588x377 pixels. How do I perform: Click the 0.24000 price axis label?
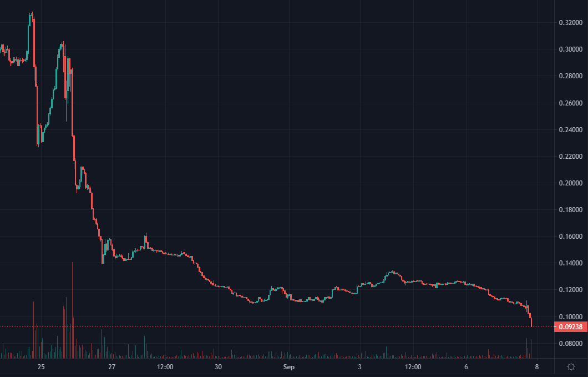571,129
